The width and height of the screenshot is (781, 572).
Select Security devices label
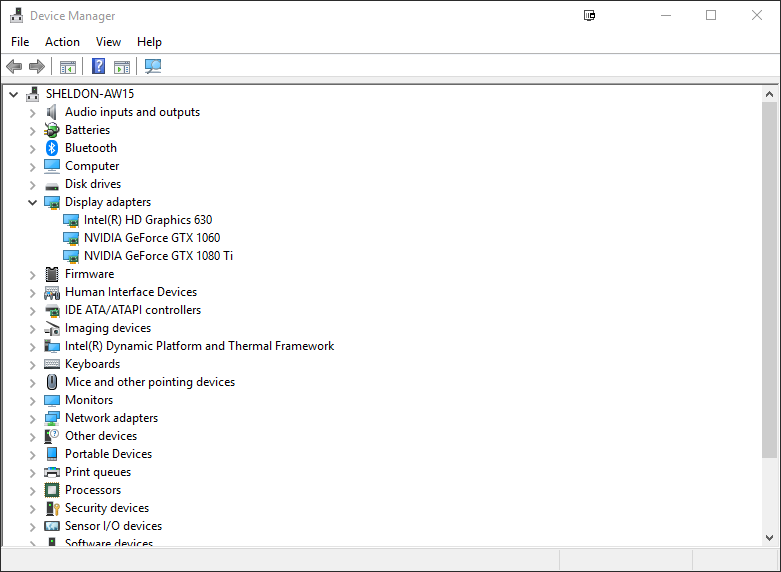click(107, 508)
